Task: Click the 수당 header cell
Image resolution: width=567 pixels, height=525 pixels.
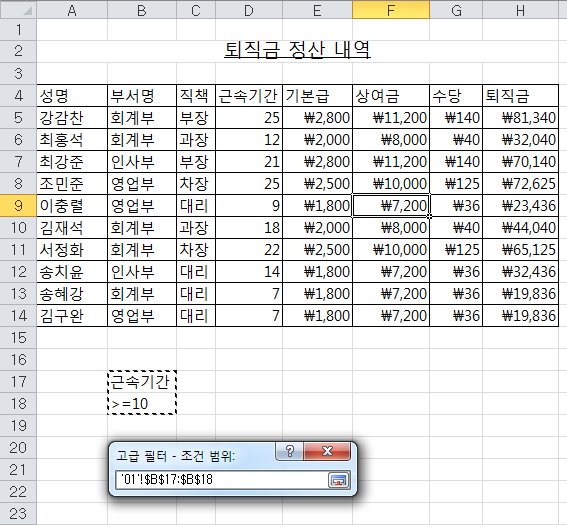Action: coord(456,96)
